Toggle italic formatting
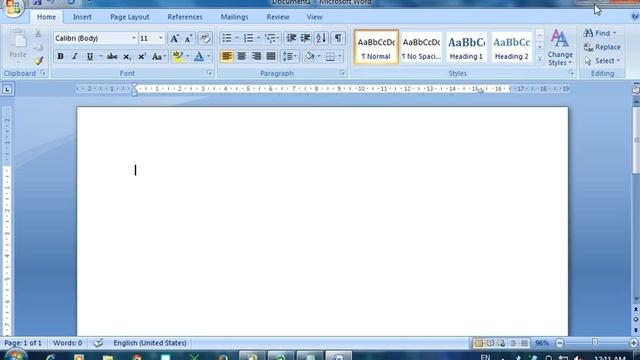The height and width of the screenshot is (360, 640). pos(75,56)
